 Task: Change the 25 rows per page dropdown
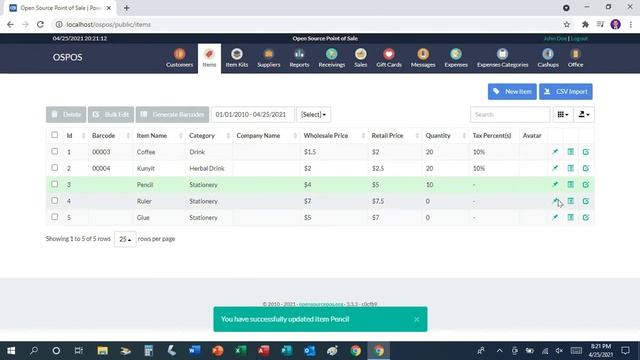(125, 239)
